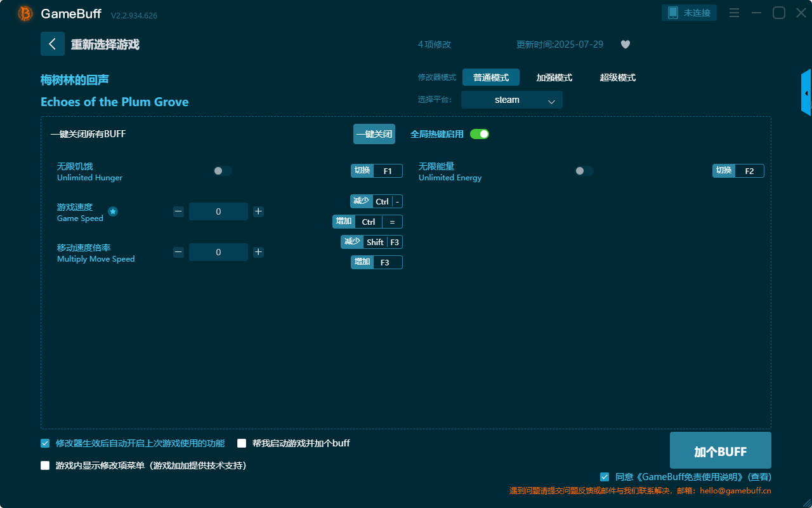The height and width of the screenshot is (508, 812).
Task: Click the Ctrl - decrease hotkey
Action: 376,201
